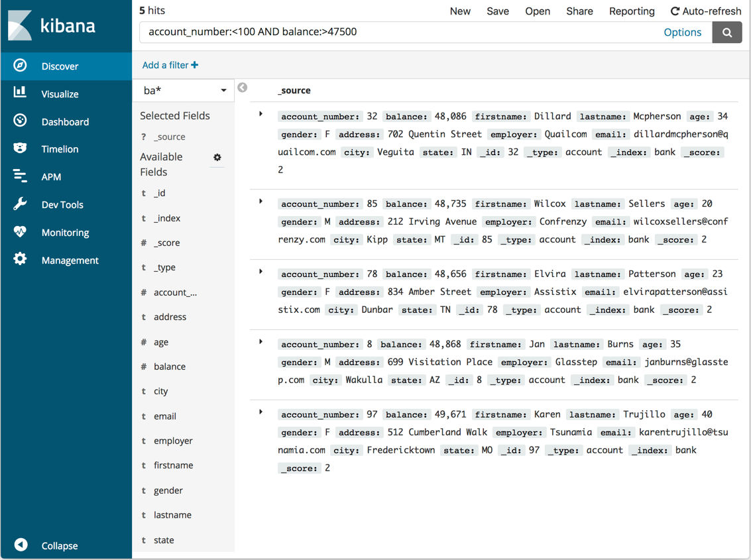This screenshot has height=560, width=751.
Task: Run search with the magnifier button
Action: click(x=726, y=32)
